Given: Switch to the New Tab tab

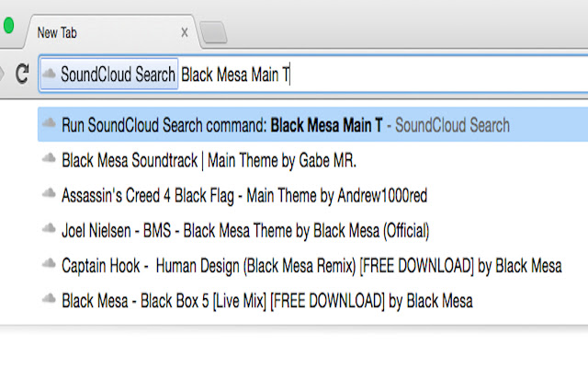Looking at the screenshot, I should [101, 32].
